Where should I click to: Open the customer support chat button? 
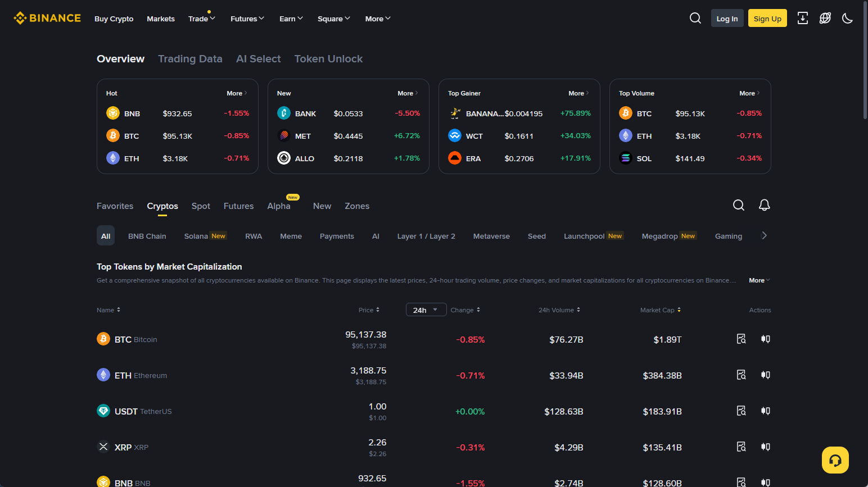click(835, 460)
